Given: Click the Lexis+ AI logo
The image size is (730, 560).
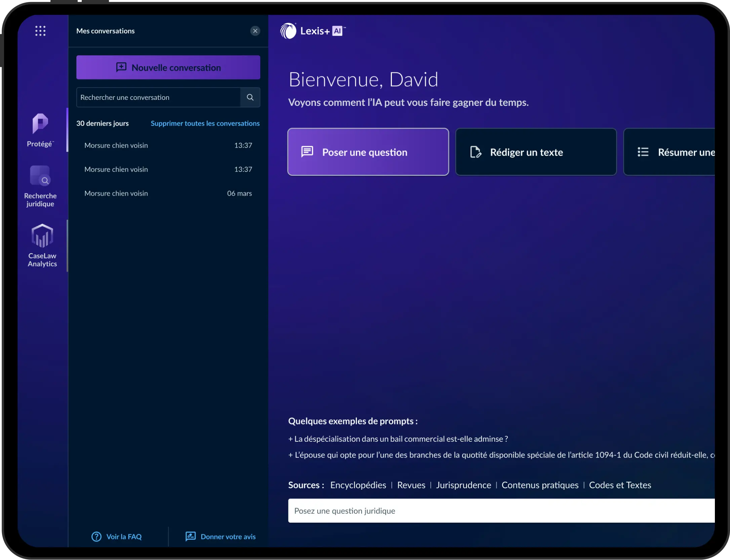Looking at the screenshot, I should pyautogui.click(x=312, y=31).
